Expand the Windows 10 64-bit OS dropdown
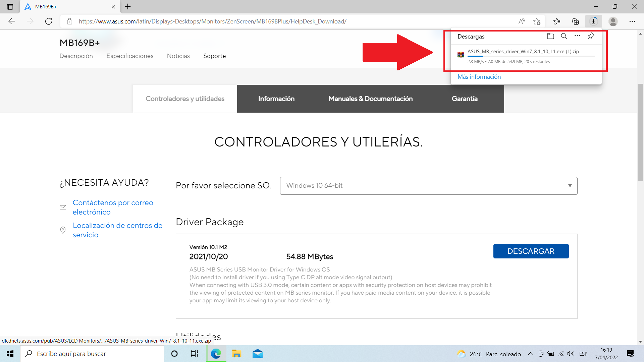Image resolution: width=644 pixels, height=362 pixels. click(x=429, y=186)
